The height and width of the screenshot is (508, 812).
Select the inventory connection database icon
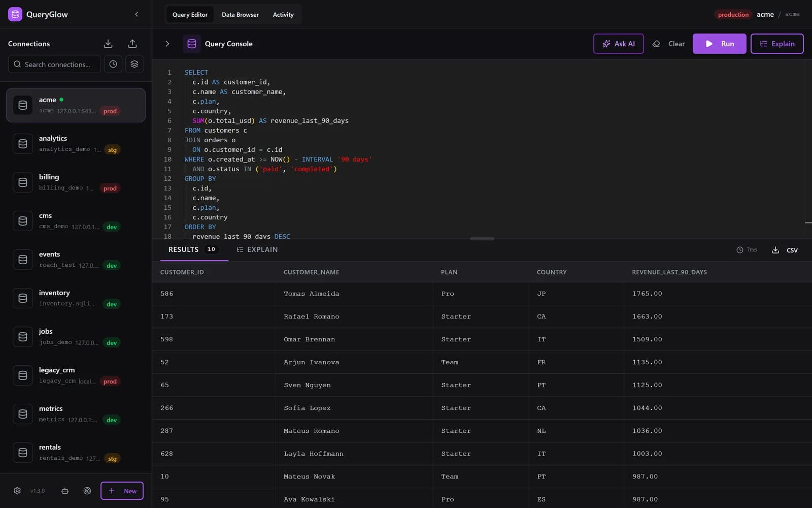23,298
